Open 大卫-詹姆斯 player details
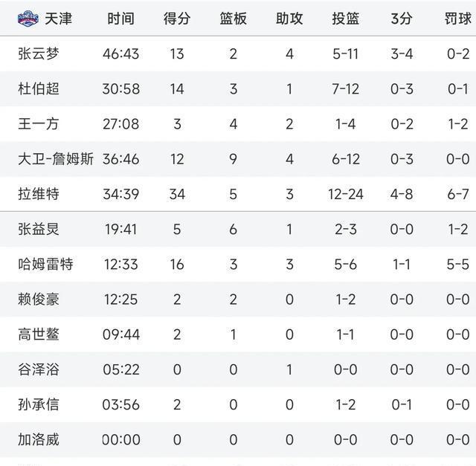The height and width of the screenshot is (466, 476). [56, 158]
